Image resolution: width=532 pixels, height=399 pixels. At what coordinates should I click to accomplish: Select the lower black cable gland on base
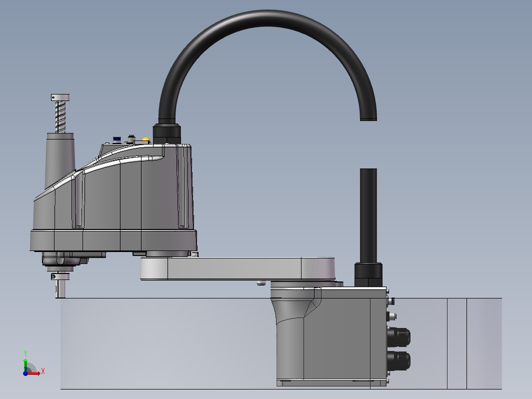click(399, 361)
